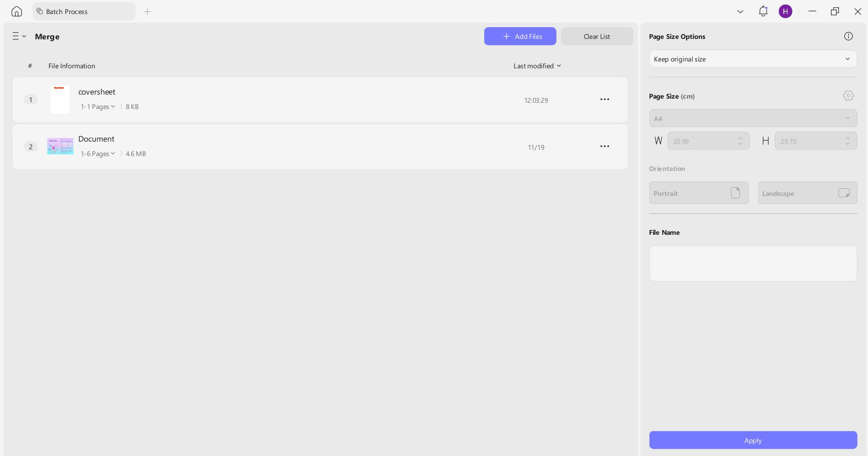Screen dimensions: 868x456
Task: Close the application window
Action: coord(858,11)
